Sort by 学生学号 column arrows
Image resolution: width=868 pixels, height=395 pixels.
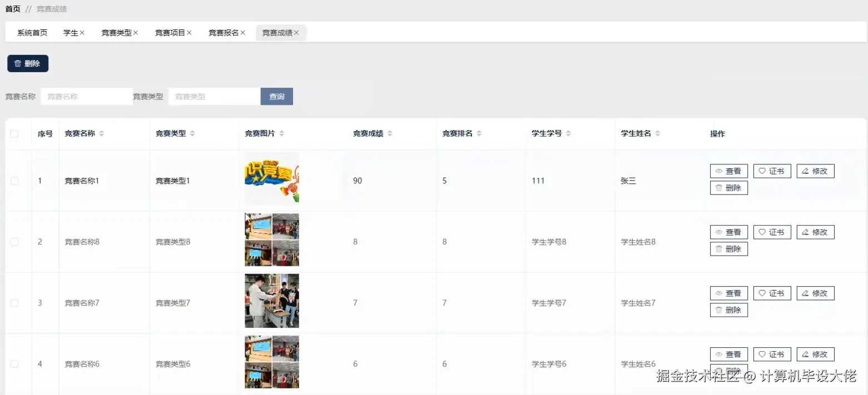click(568, 134)
